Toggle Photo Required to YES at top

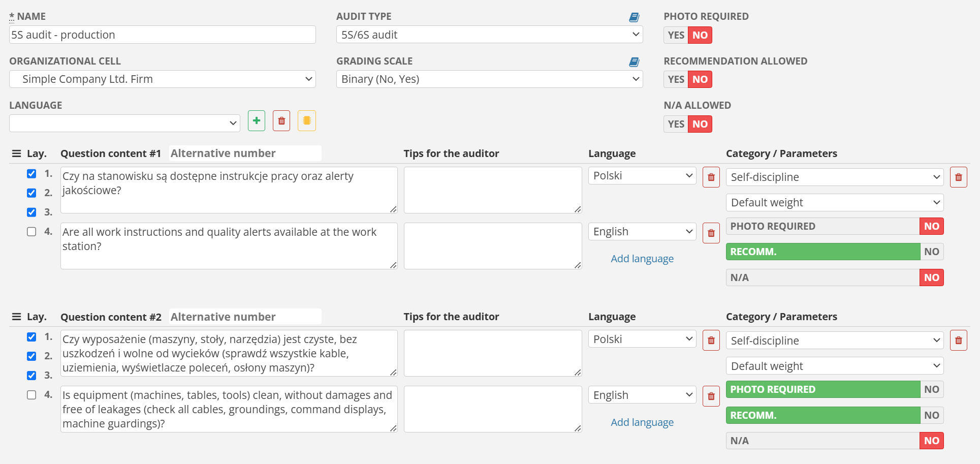(x=676, y=35)
